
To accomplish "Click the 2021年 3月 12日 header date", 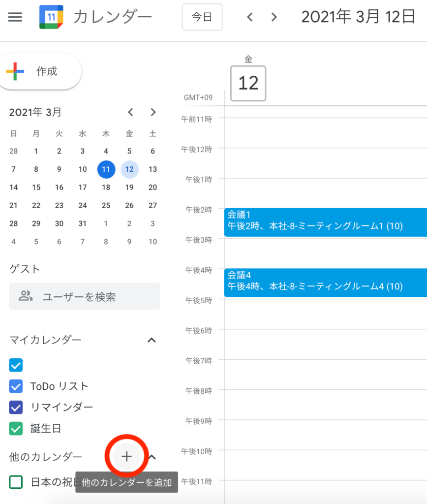I will (x=358, y=17).
